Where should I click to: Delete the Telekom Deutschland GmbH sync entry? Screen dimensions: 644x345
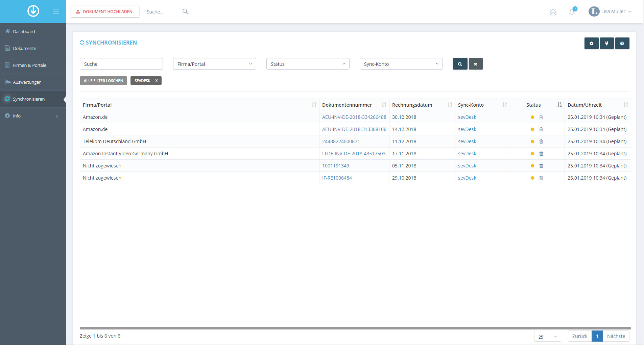(541, 141)
